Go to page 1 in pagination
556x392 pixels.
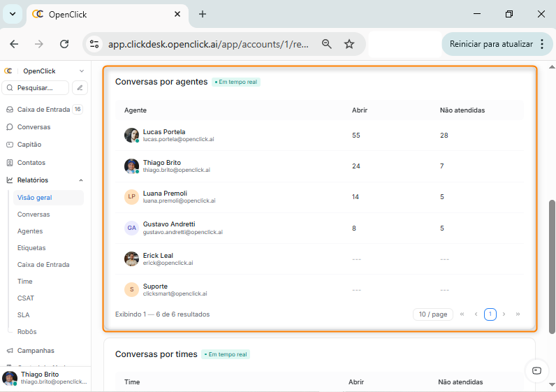[490, 314]
